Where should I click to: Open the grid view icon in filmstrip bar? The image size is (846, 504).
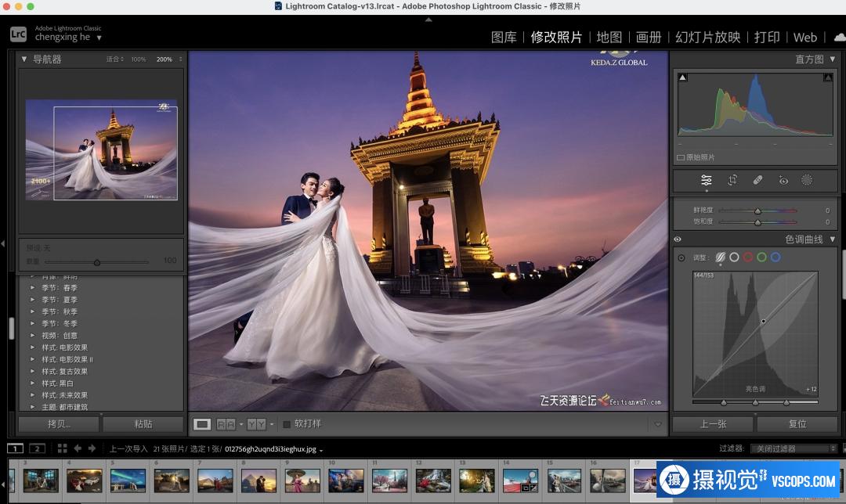(62, 448)
